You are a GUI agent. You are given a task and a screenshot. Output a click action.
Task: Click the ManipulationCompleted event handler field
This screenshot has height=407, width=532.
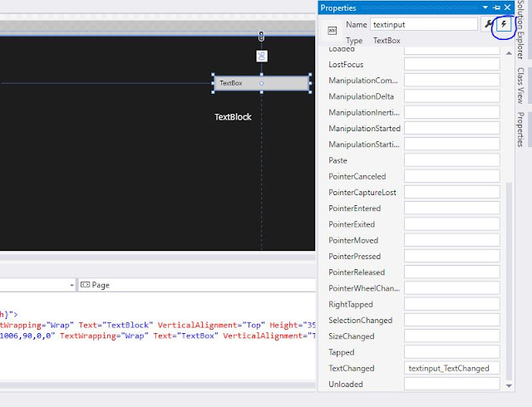click(x=452, y=80)
